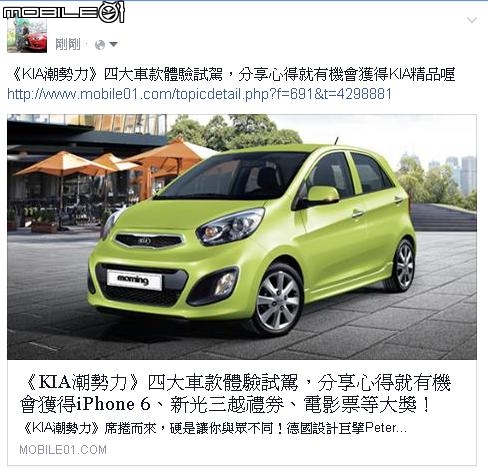Screen dimensions: 488x476
Task: Click the 剛剛 timestamp
Action: click(x=68, y=44)
